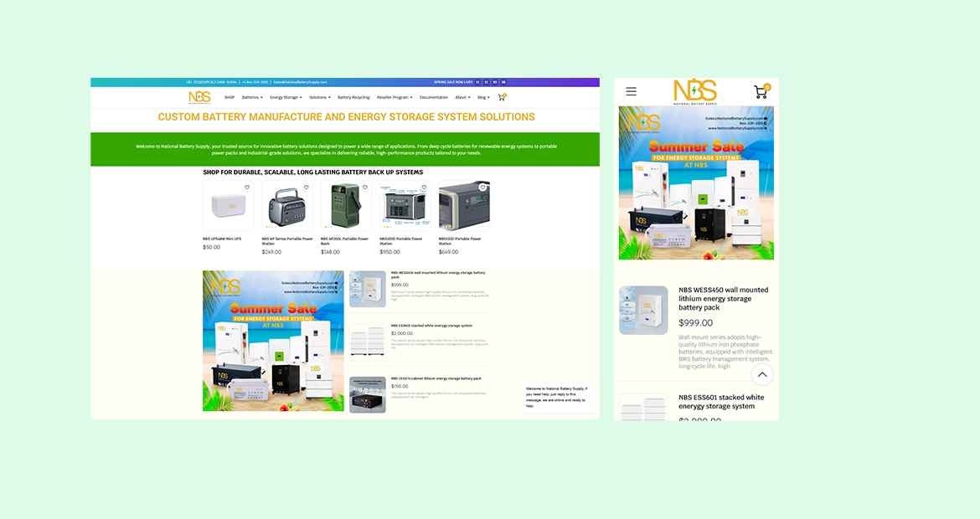Go to the SHOP menu item
980x519 pixels.
[x=229, y=97]
